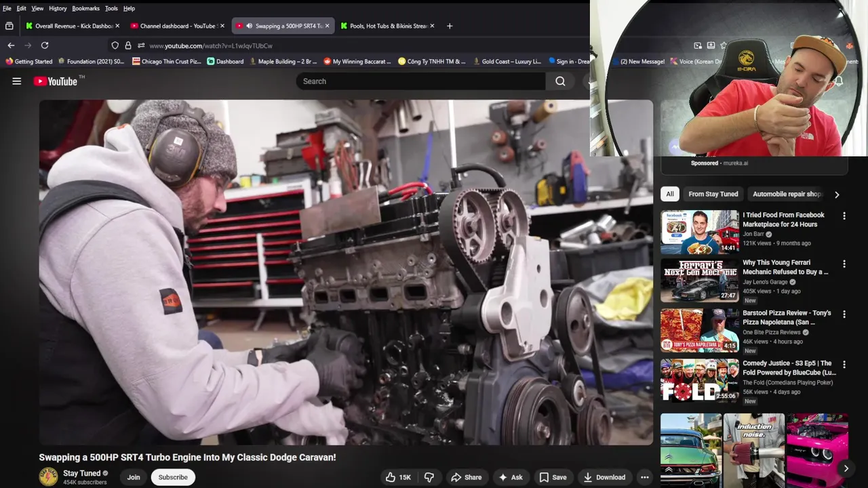Click the padlock site security icon

127,45
